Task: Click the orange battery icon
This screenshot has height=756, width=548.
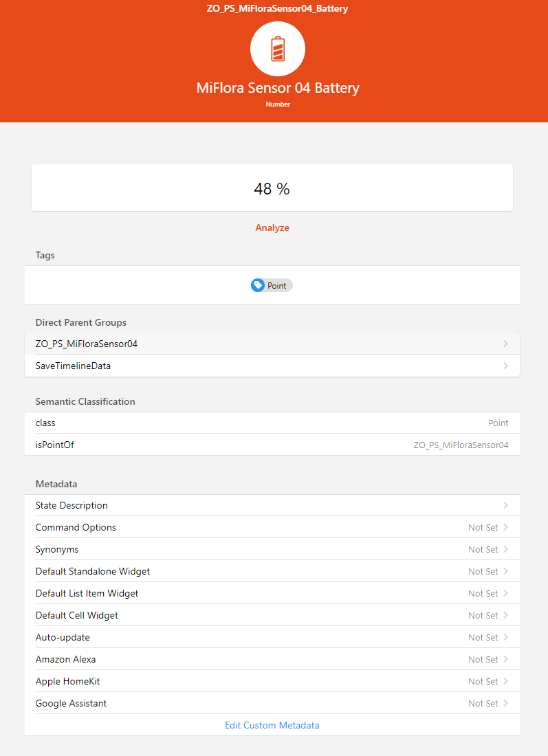Action: point(277,48)
